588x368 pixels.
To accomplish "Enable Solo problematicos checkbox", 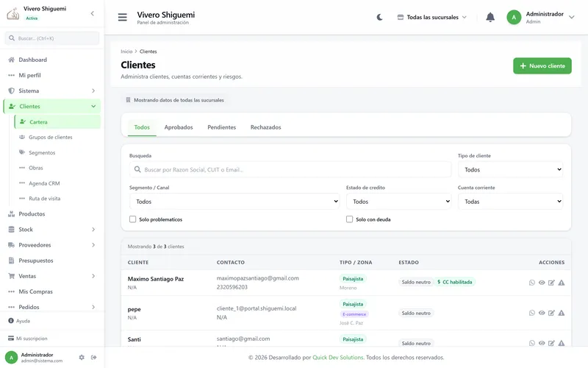I will click(x=132, y=219).
